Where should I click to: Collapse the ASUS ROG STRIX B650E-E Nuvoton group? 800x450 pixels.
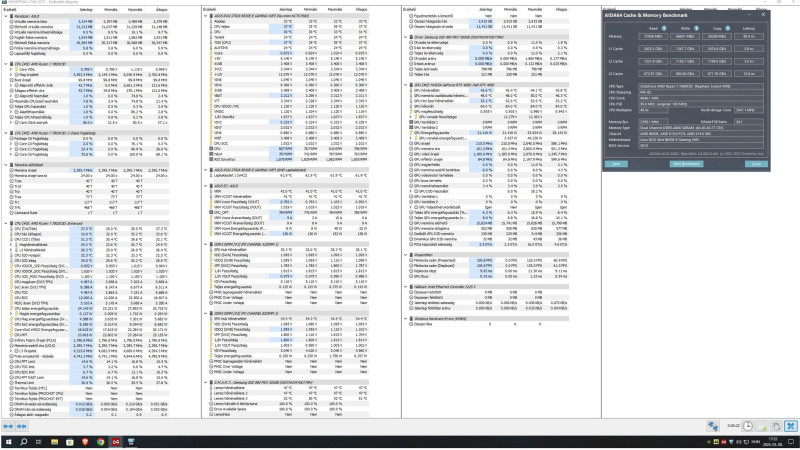click(x=206, y=16)
